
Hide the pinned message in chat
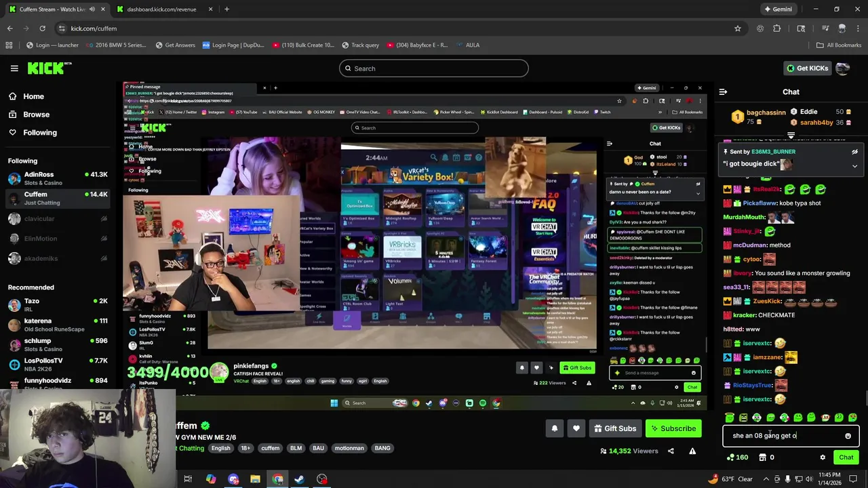pos(854,152)
